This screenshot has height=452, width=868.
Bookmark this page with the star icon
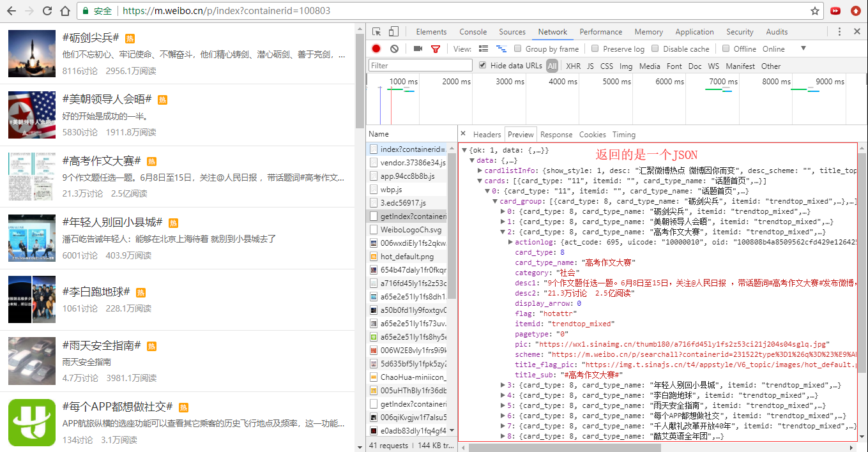[x=815, y=11]
